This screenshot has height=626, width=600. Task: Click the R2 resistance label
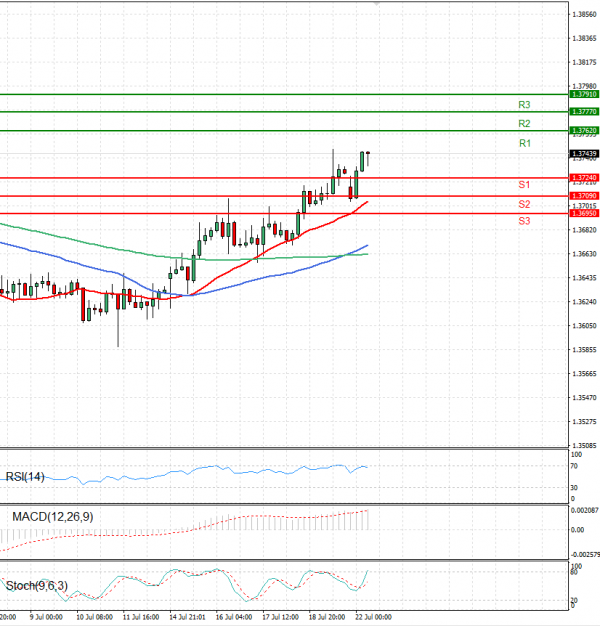coord(524,123)
